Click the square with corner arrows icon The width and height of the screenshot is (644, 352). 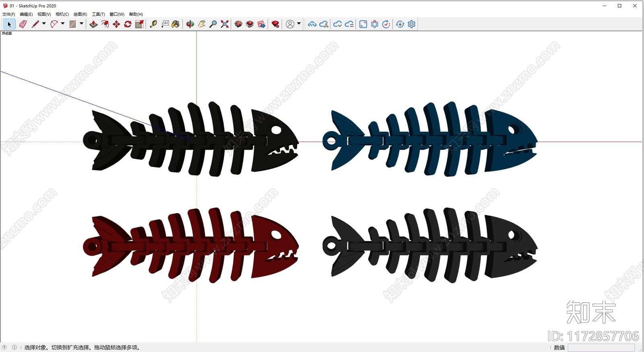pos(363,24)
